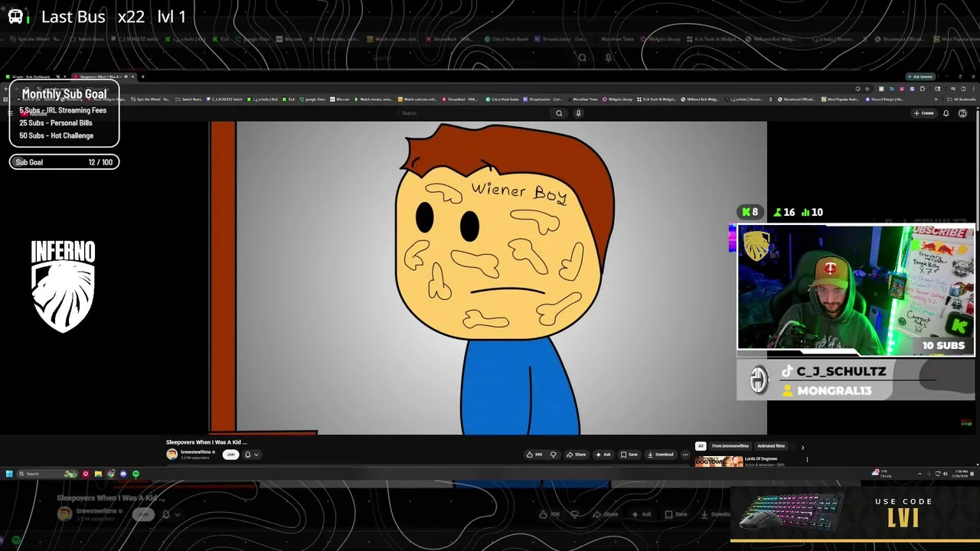Open Switch Roms bookmark folder
The height and width of the screenshot is (551, 980).
189,99
